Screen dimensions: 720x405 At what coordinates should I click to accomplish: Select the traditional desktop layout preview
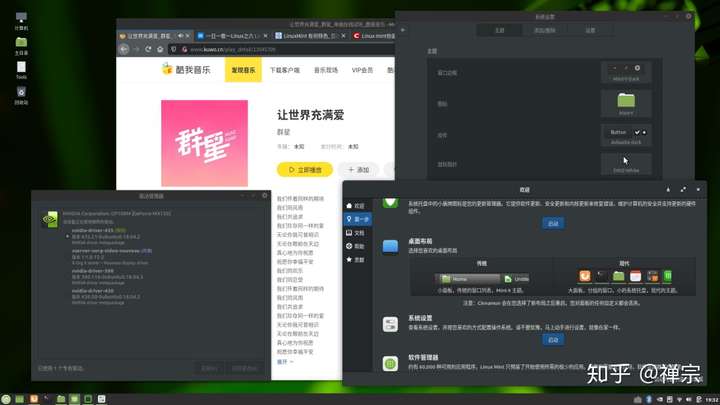482,278
